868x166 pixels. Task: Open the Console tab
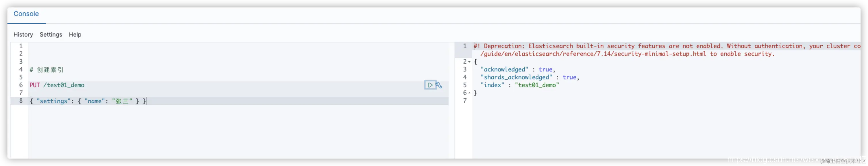26,14
